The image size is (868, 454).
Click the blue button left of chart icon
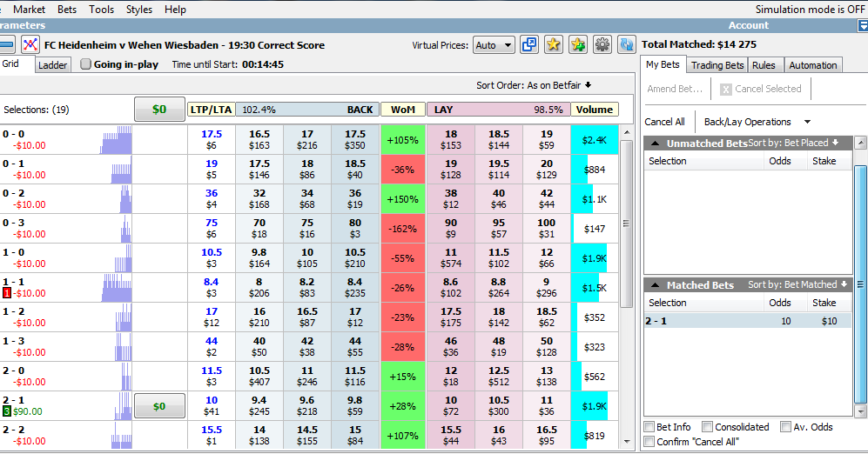7,45
